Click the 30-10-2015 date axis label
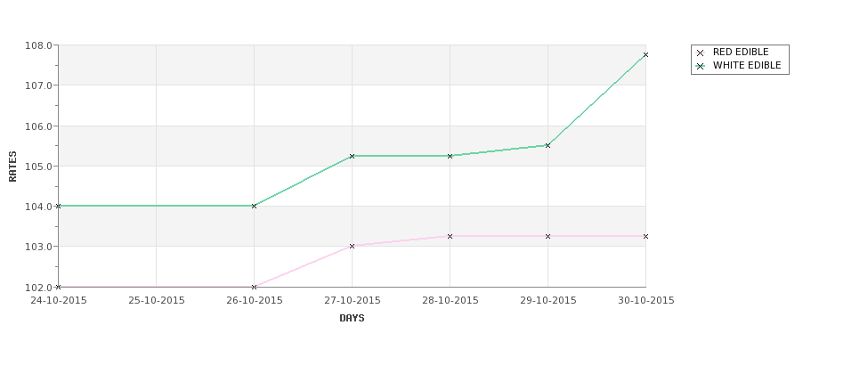868x382 pixels. 646,301
